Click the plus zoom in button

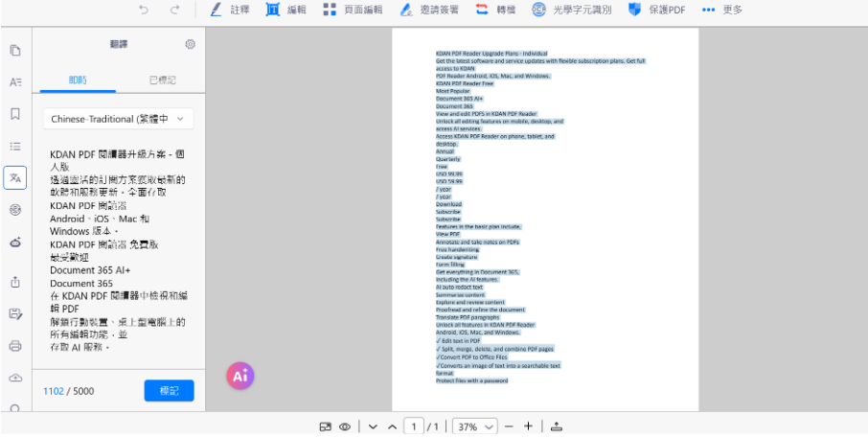[x=528, y=426]
